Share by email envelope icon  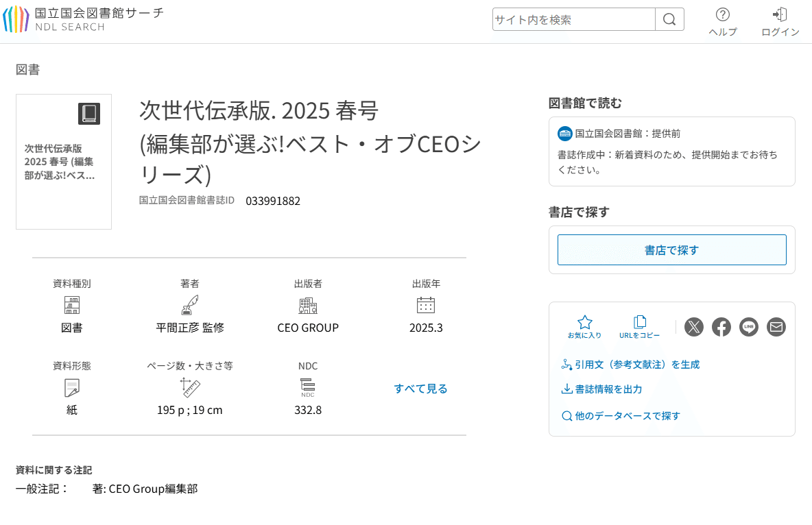tap(776, 327)
